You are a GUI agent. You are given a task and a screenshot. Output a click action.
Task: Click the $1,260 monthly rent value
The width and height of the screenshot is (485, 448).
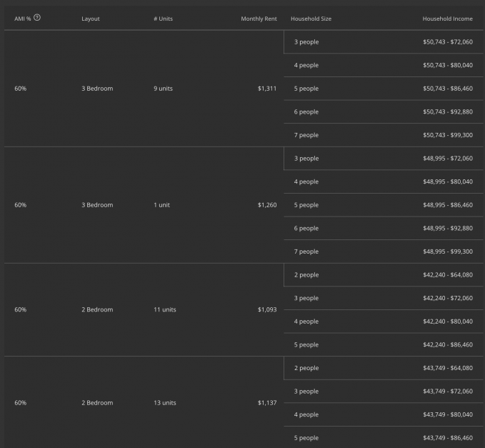266,205
